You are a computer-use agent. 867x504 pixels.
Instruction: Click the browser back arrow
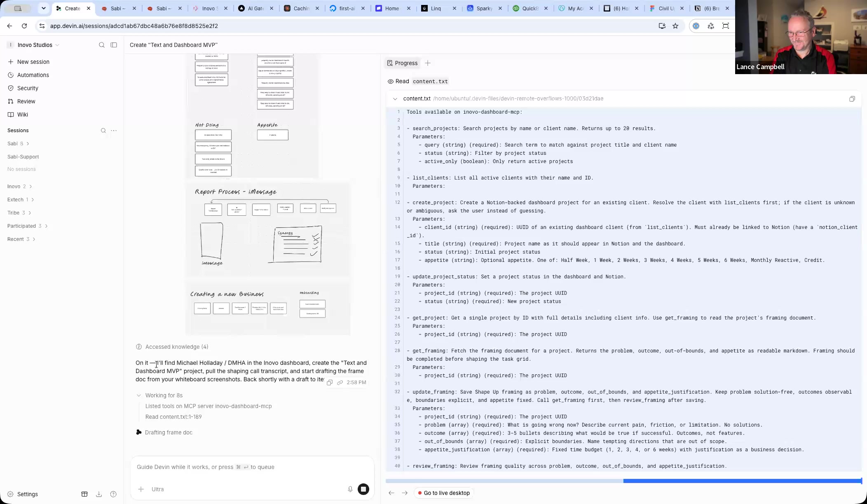pyautogui.click(x=9, y=26)
